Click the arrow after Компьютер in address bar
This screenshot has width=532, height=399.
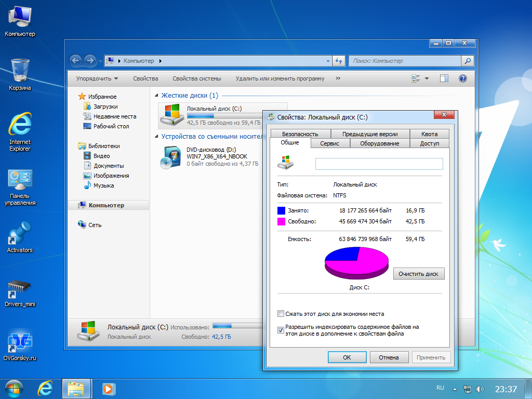160,61
